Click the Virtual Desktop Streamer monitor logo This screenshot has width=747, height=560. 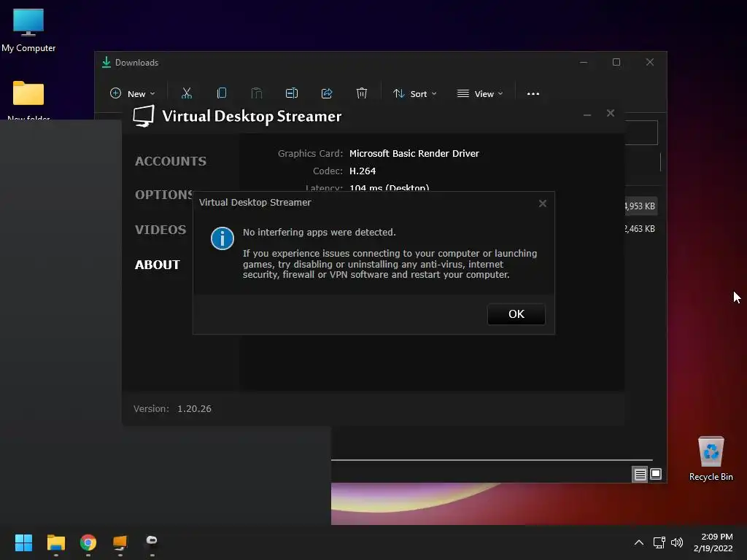[x=144, y=116]
